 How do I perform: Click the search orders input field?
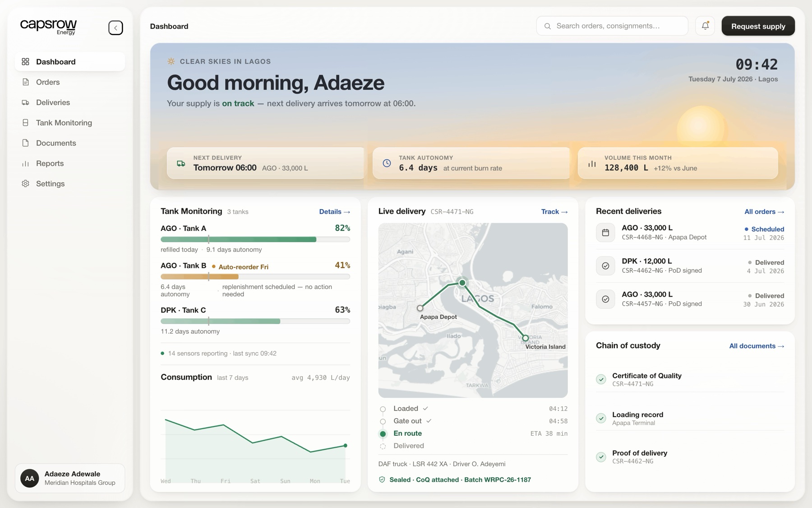point(612,26)
